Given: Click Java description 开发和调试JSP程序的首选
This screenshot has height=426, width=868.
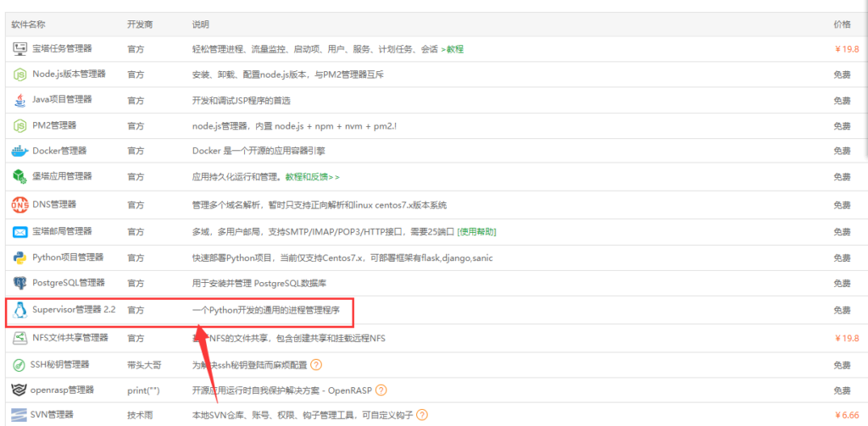Looking at the screenshot, I should [x=242, y=101].
